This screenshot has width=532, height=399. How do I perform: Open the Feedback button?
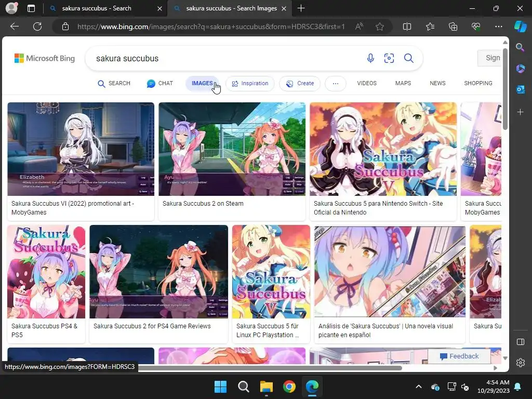459,356
